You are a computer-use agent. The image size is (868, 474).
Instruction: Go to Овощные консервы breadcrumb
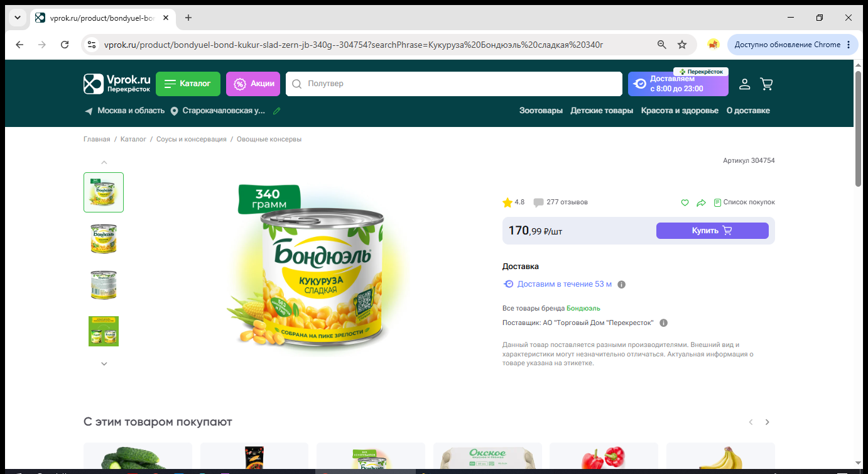point(269,140)
